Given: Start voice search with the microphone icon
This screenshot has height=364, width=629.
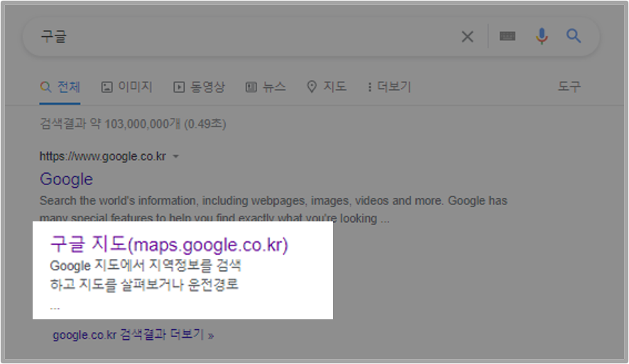Looking at the screenshot, I should pyautogui.click(x=542, y=36).
